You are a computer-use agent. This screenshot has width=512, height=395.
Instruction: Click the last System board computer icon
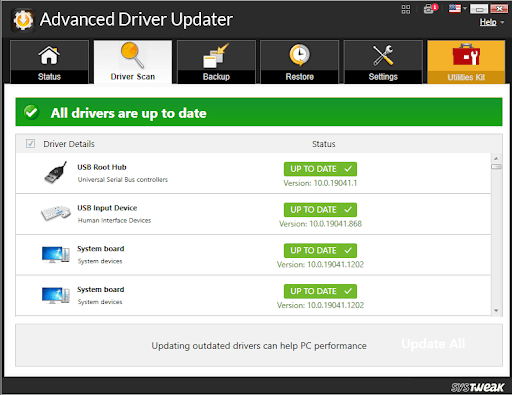(56, 295)
